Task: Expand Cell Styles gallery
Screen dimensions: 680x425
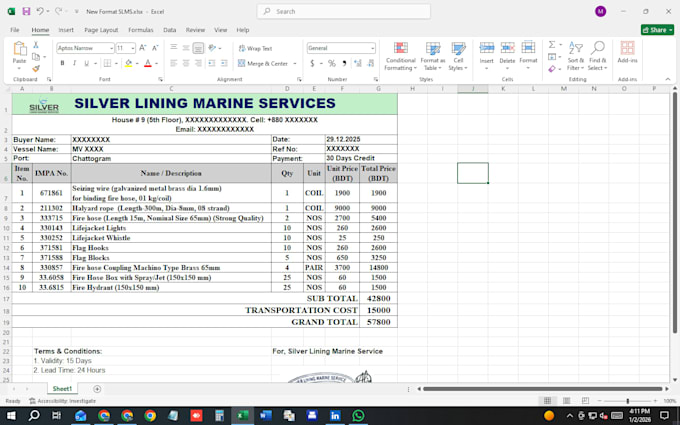Action: tap(458, 56)
